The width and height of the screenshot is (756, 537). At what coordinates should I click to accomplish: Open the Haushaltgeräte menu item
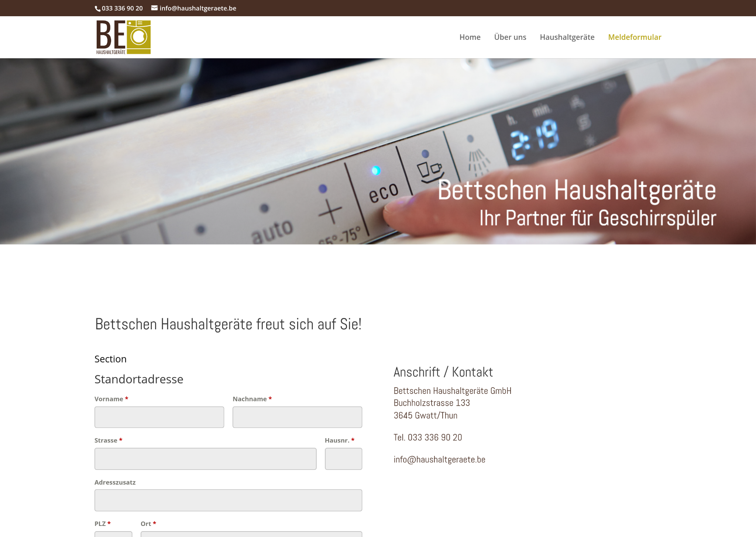(567, 37)
